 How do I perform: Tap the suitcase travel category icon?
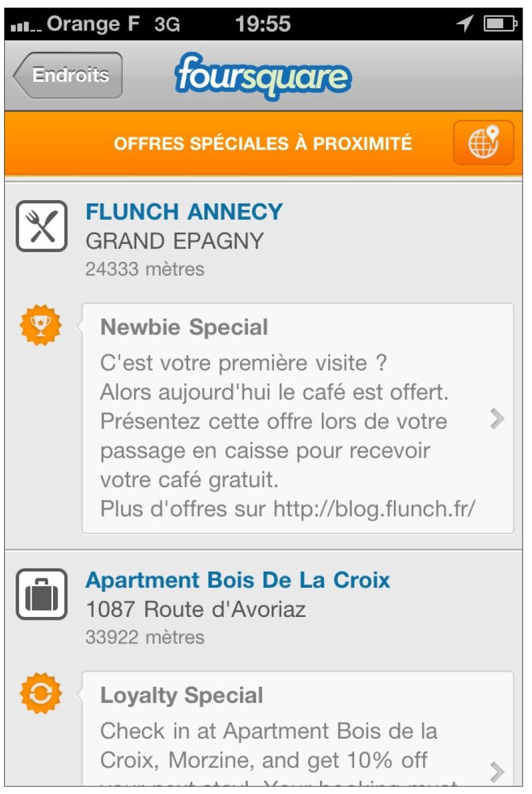(42, 594)
